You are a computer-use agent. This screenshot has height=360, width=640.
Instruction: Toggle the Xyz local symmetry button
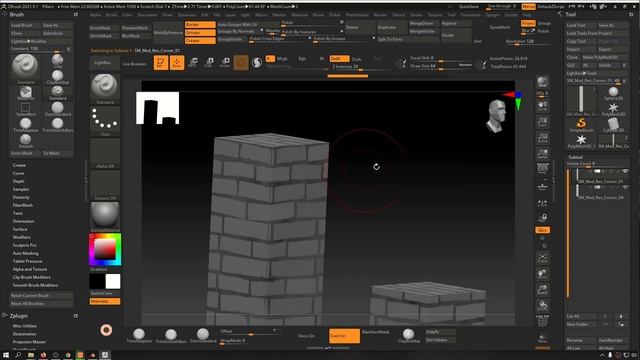pyautogui.click(x=542, y=230)
